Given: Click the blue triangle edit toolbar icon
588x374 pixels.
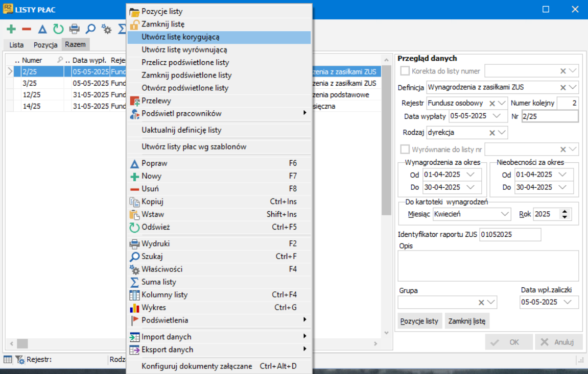Looking at the screenshot, I should click(42, 29).
